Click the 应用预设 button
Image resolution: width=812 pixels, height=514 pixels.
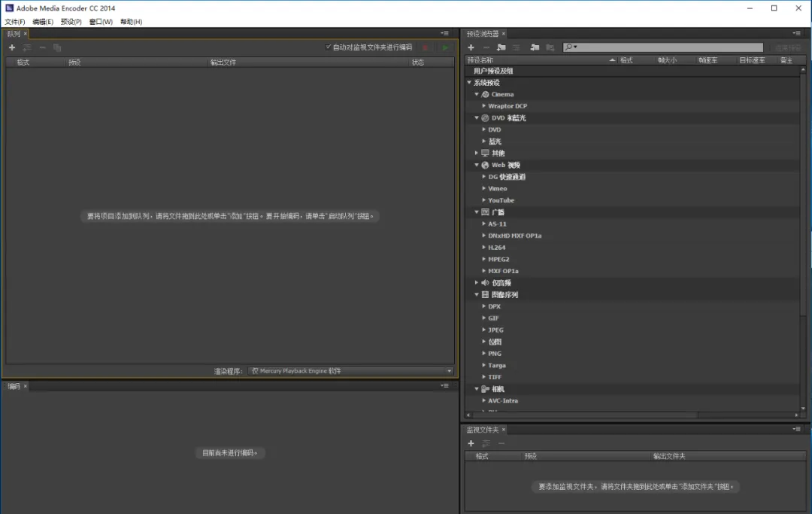[x=788, y=47]
